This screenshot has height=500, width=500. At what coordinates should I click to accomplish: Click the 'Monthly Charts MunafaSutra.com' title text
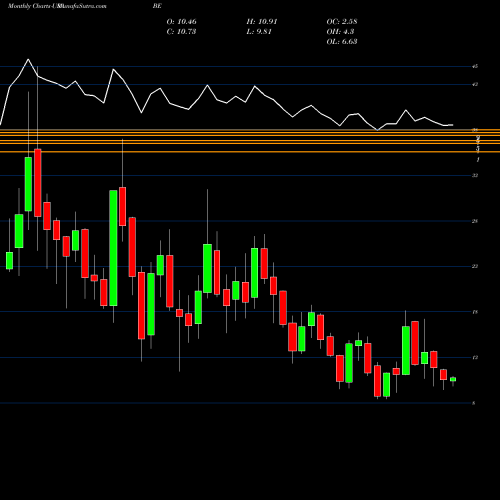point(57,6)
